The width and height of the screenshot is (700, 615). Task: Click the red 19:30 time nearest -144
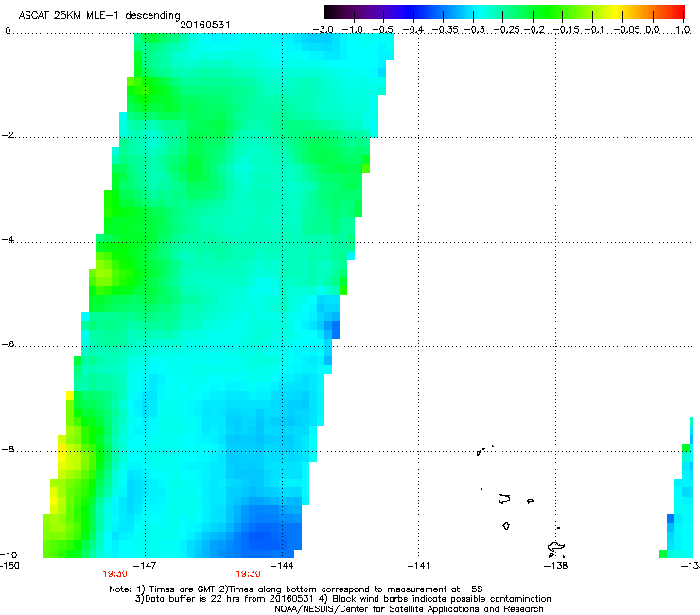pyautogui.click(x=248, y=574)
